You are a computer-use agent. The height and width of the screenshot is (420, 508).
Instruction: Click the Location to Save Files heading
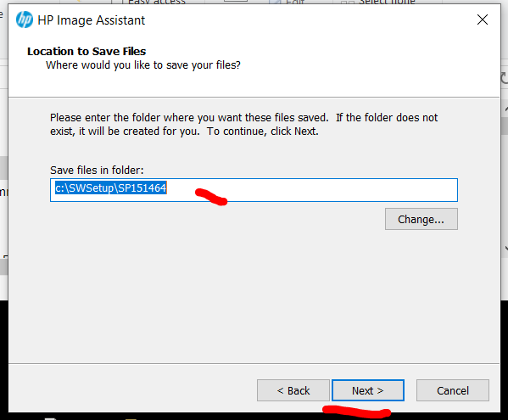click(87, 51)
